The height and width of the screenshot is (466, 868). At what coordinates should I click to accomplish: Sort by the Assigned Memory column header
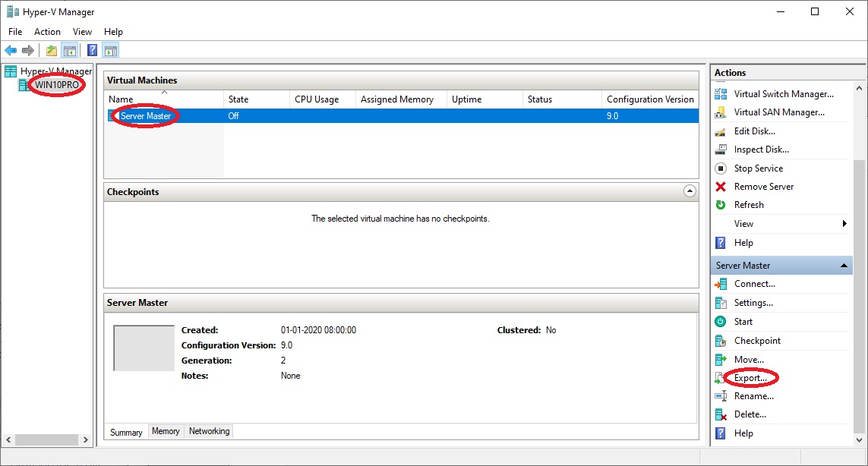pos(401,99)
